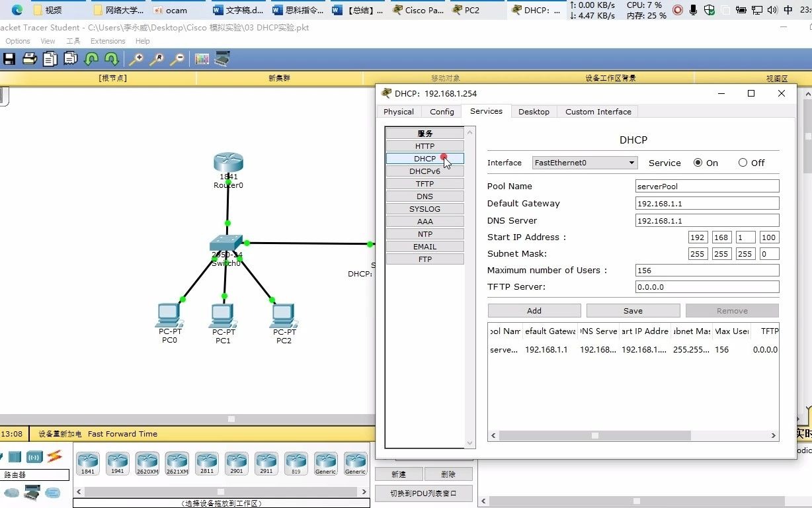Click the Save button in DHCP panel

pos(632,310)
